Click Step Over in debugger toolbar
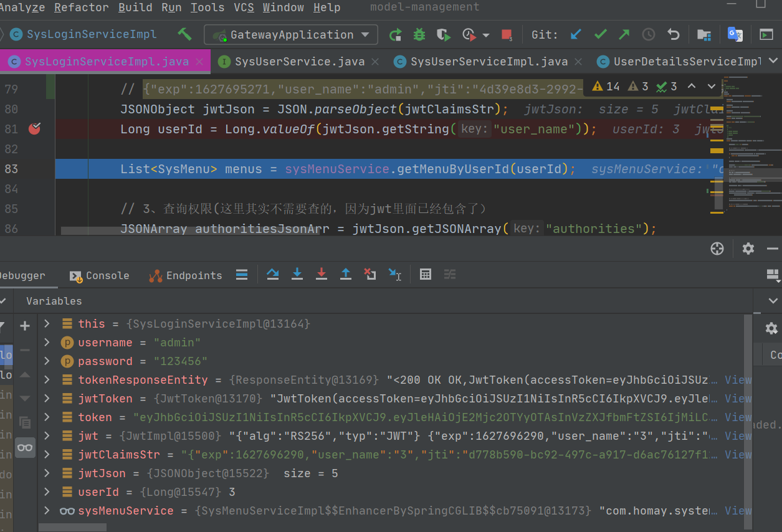Screen dimensions: 782x532 pyautogui.click(x=272, y=274)
